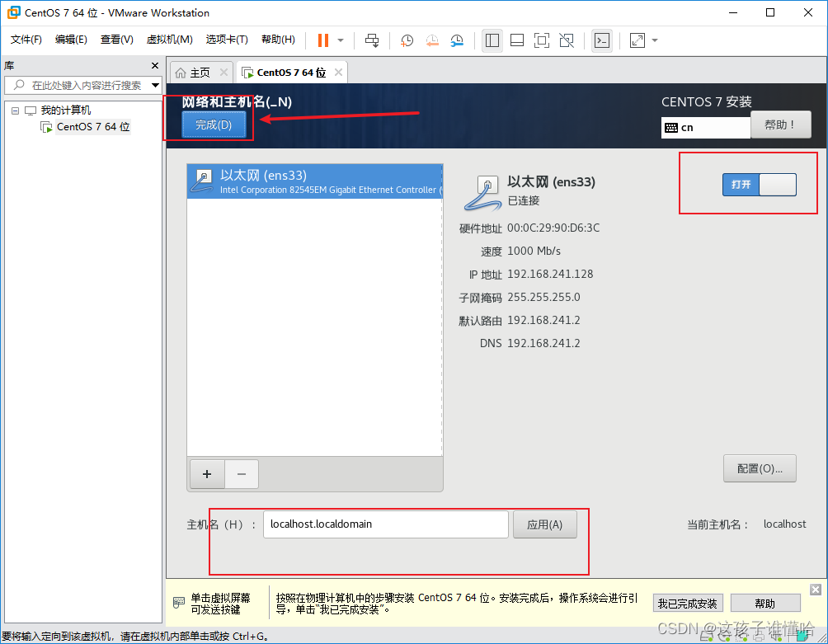Open the 文件(F) menu
The width and height of the screenshot is (828, 644).
[26, 40]
